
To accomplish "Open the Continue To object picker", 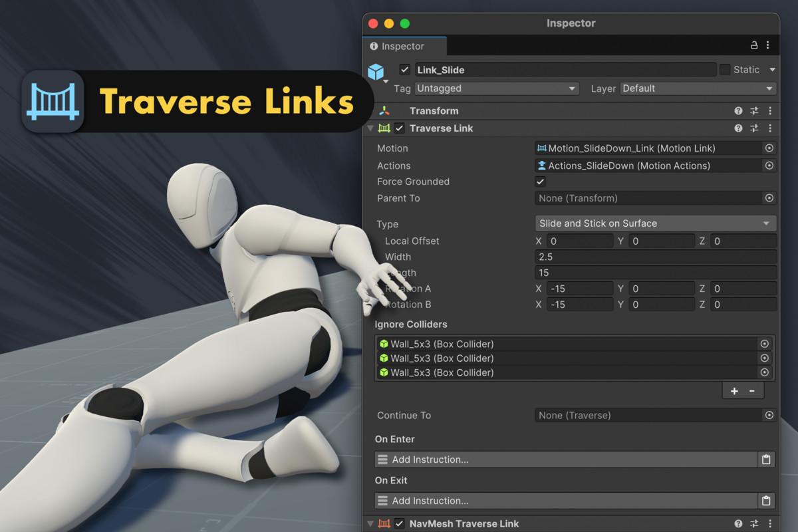I will coord(769,415).
